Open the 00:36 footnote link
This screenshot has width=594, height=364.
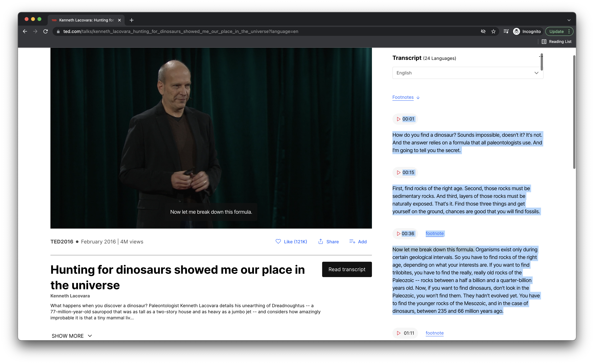[435, 233]
